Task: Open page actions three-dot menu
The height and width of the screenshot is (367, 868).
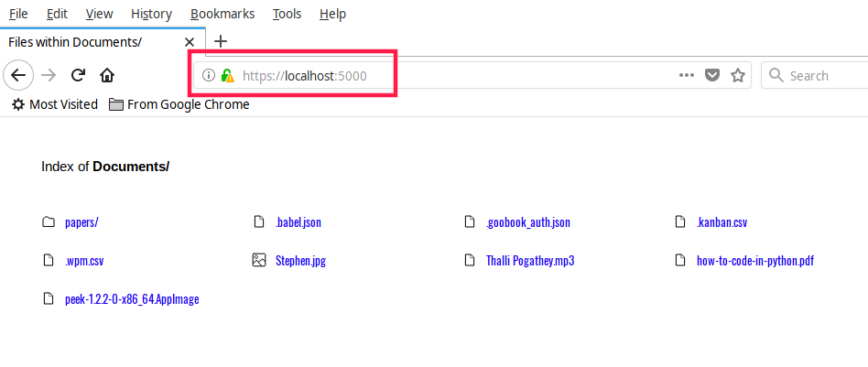Action: tap(687, 76)
